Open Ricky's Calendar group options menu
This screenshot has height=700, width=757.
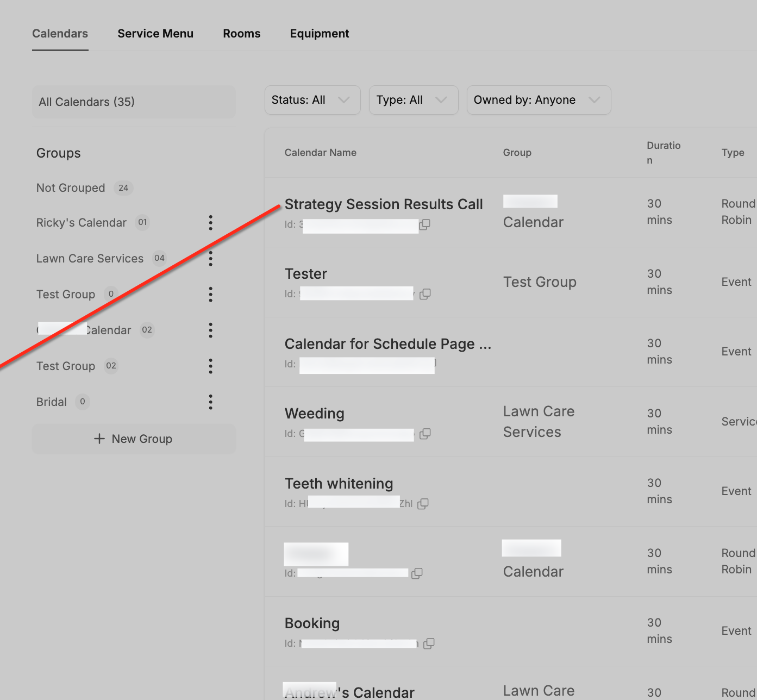[211, 222]
